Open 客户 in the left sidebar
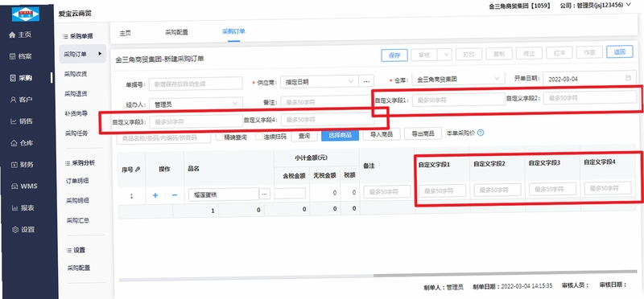The height and width of the screenshot is (299, 644). click(x=21, y=100)
